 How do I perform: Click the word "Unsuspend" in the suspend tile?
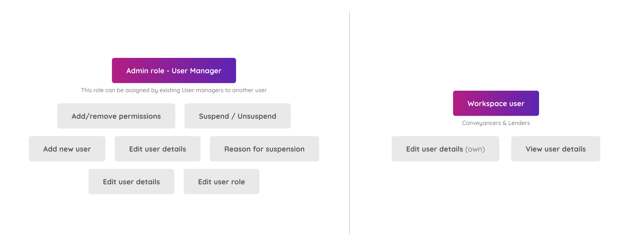(x=257, y=116)
